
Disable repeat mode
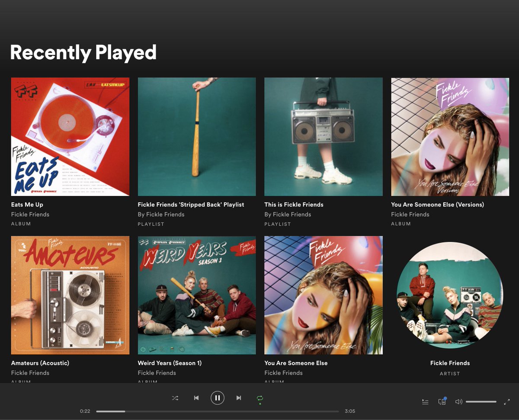click(260, 398)
